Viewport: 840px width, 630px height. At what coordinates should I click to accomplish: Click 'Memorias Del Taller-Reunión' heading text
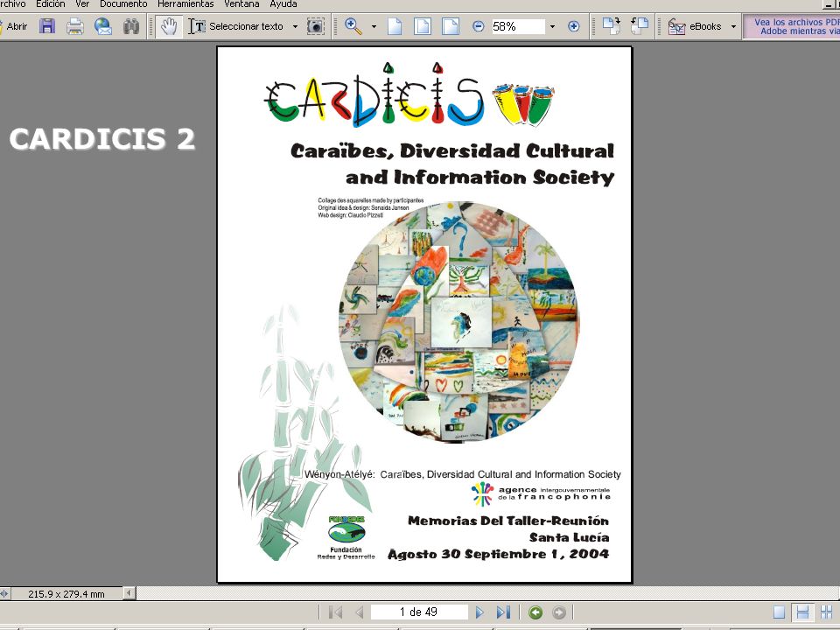tap(507, 521)
